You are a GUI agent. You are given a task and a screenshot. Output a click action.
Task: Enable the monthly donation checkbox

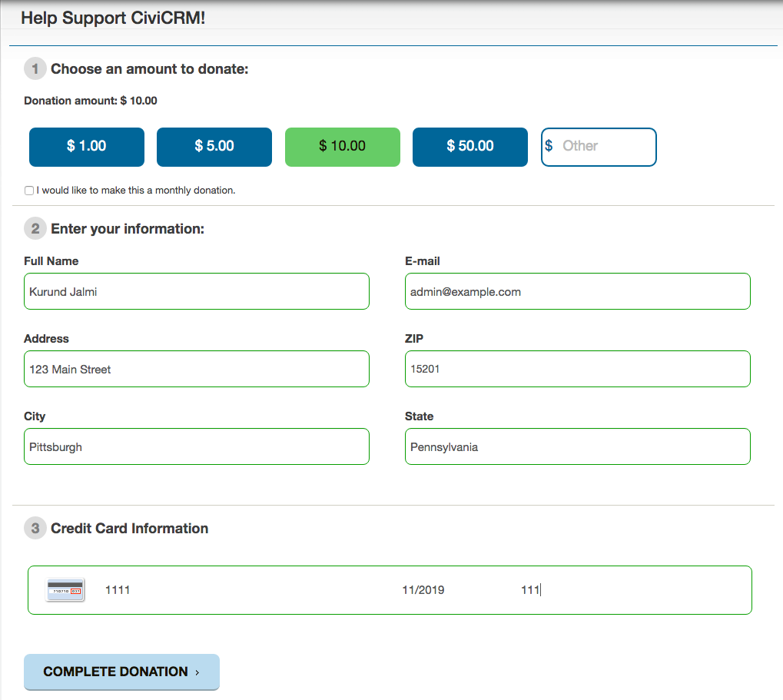29,191
